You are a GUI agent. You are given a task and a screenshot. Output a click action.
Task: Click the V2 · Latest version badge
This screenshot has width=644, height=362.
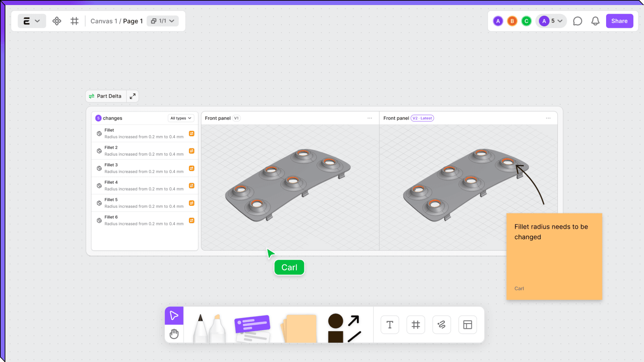(x=422, y=118)
